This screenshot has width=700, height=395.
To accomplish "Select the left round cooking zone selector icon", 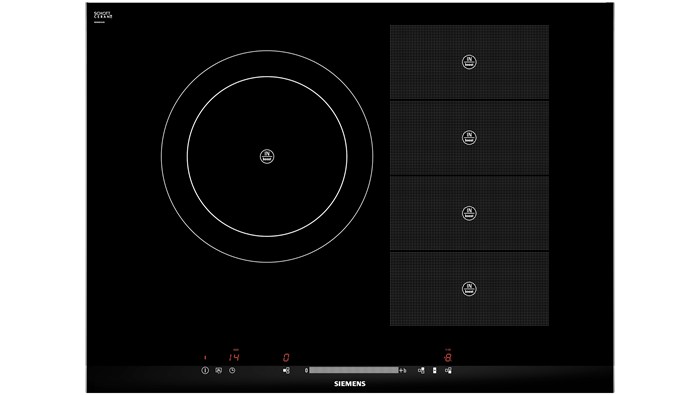I will 286,370.
